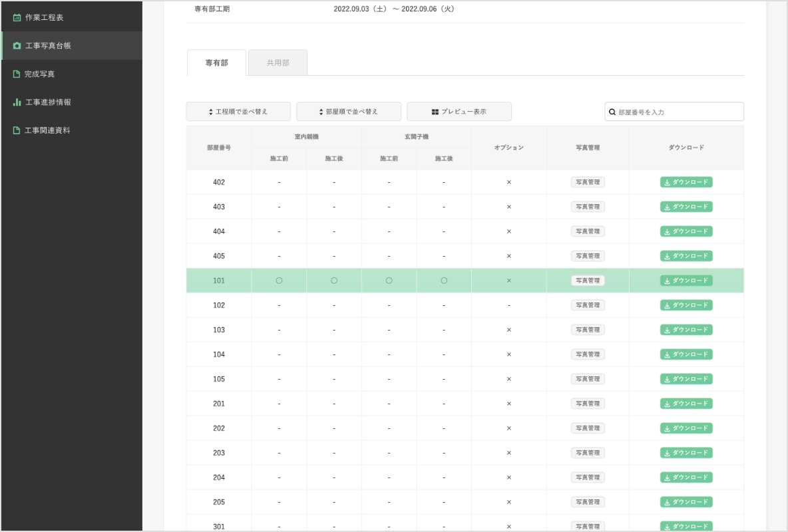Sort by 工程順で並べ替え

238,112
